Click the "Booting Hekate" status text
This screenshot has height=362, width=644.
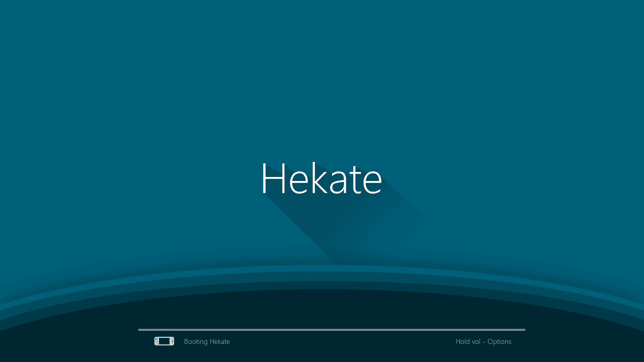pos(207,342)
